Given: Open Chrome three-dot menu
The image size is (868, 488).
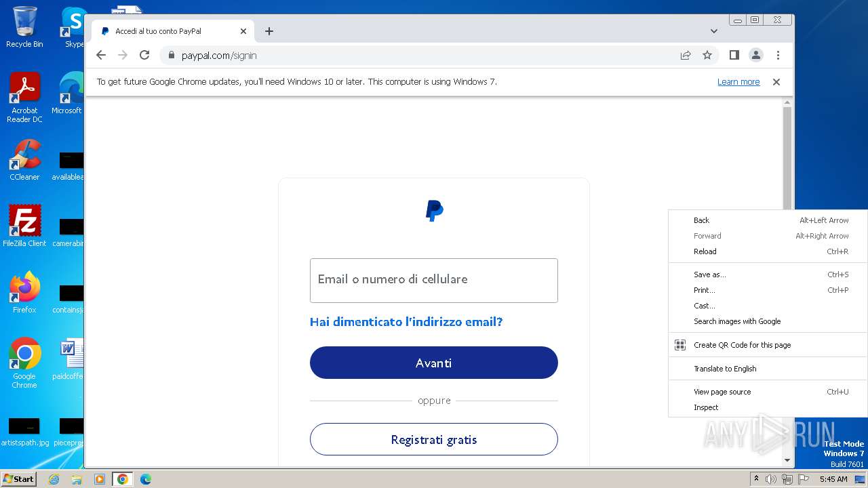Looking at the screenshot, I should (x=778, y=56).
